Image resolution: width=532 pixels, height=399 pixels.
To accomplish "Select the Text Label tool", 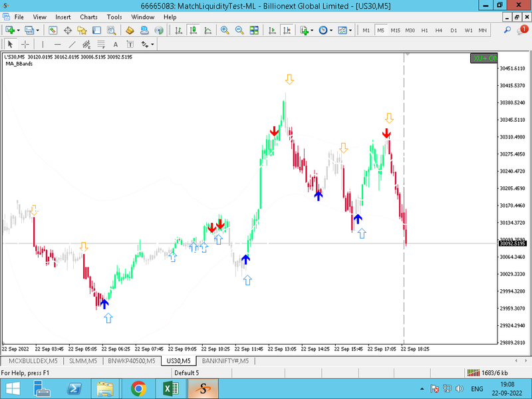I will click(130, 44).
